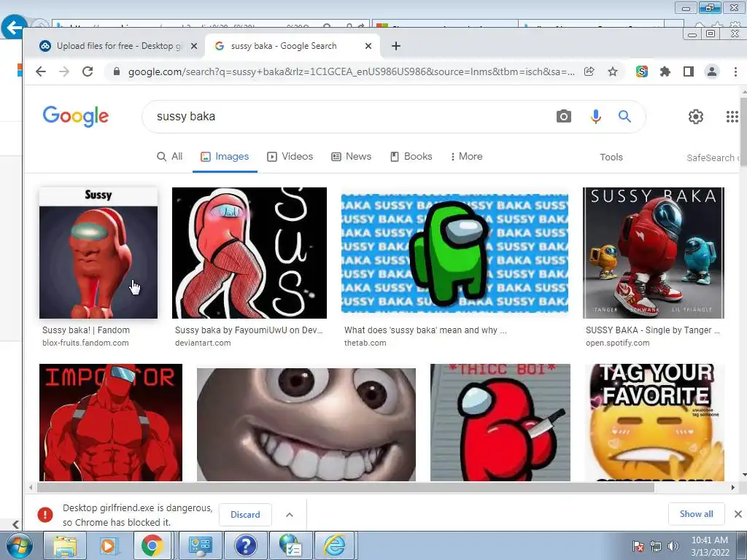Bookmark this page with the star icon
The height and width of the screenshot is (560, 747).
(x=613, y=72)
